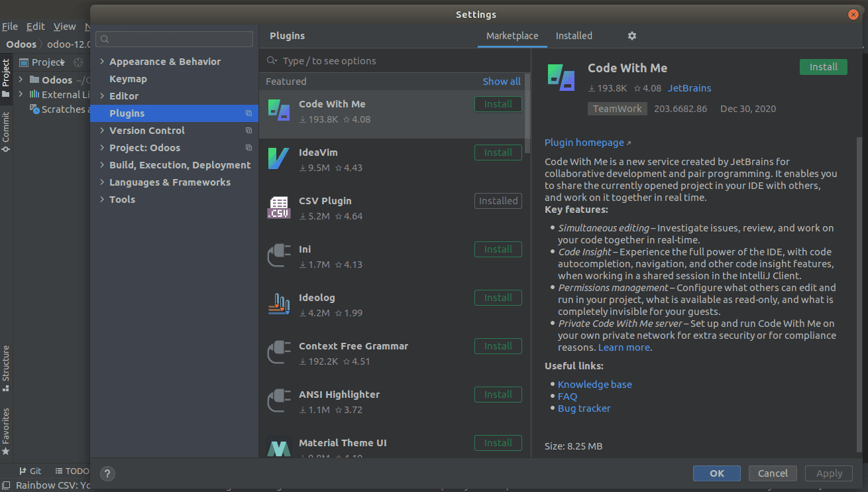Image resolution: width=868 pixels, height=492 pixels.
Task: Click the Code With Me plugin icon
Action: click(x=278, y=110)
